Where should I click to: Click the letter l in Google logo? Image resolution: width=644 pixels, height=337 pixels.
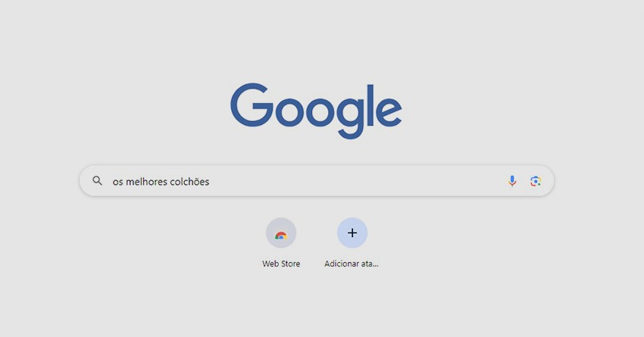click(370, 105)
